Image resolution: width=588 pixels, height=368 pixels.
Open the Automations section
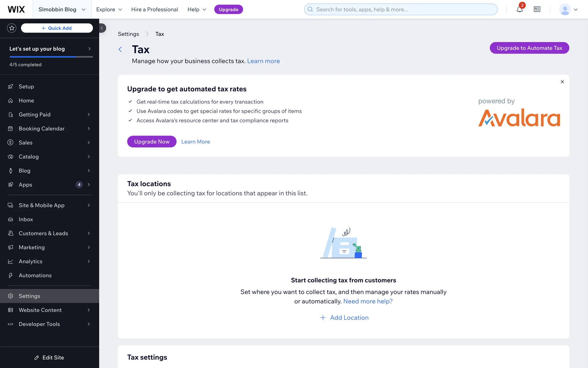pos(35,275)
